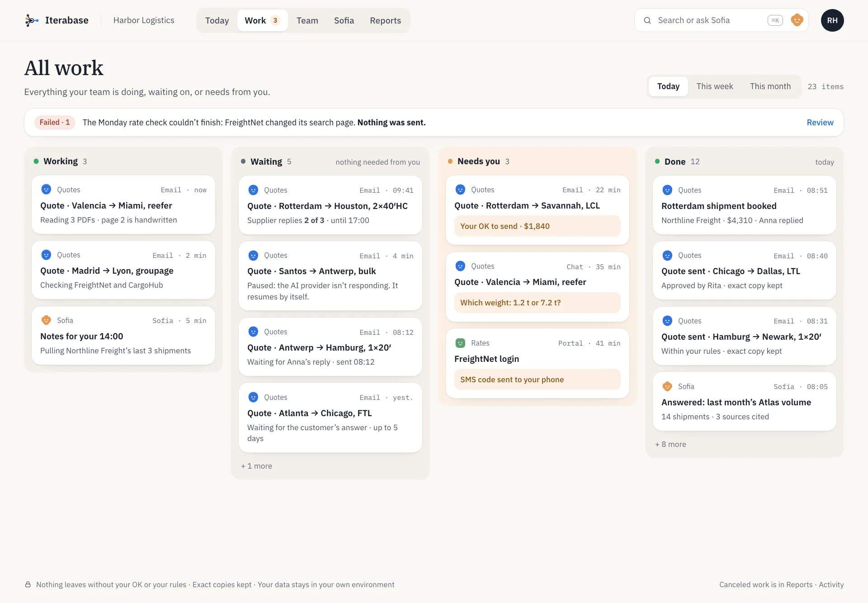Screen dimensions: 868x603
Task: Switch to the Reports tab
Action: pos(385,20)
